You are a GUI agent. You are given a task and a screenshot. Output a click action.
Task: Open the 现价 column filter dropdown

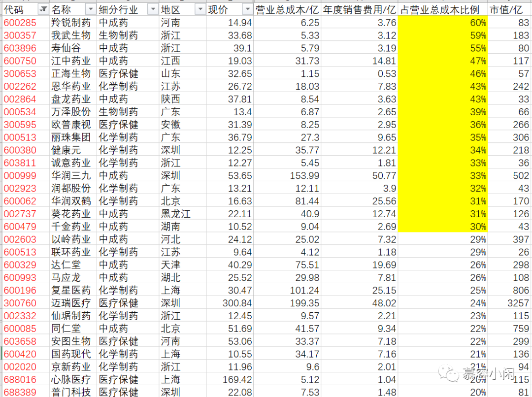[x=248, y=9]
